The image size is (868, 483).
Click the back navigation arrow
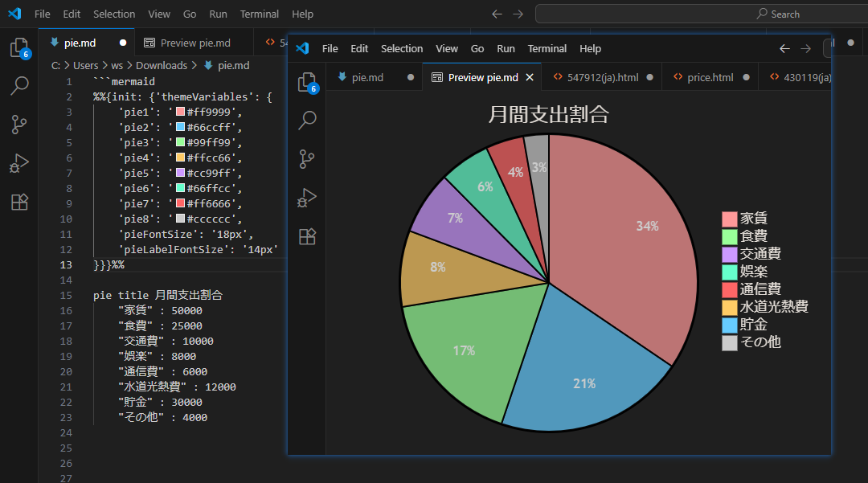tap(496, 14)
